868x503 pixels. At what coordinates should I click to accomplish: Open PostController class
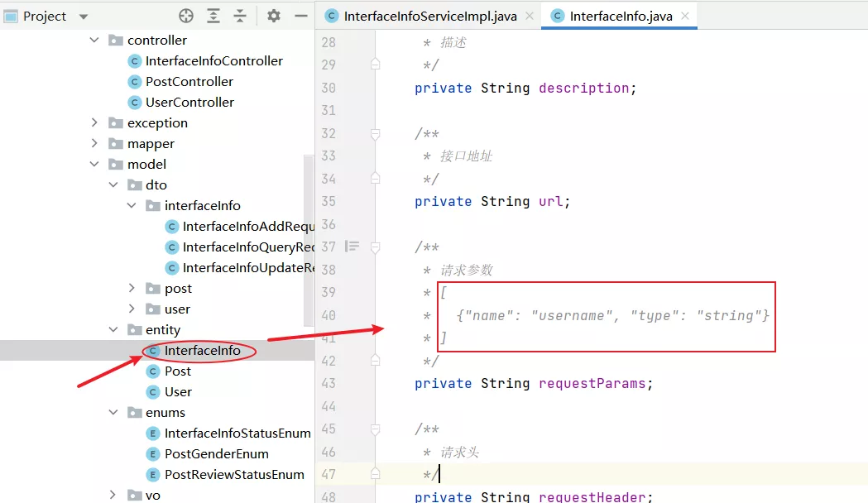tap(189, 81)
